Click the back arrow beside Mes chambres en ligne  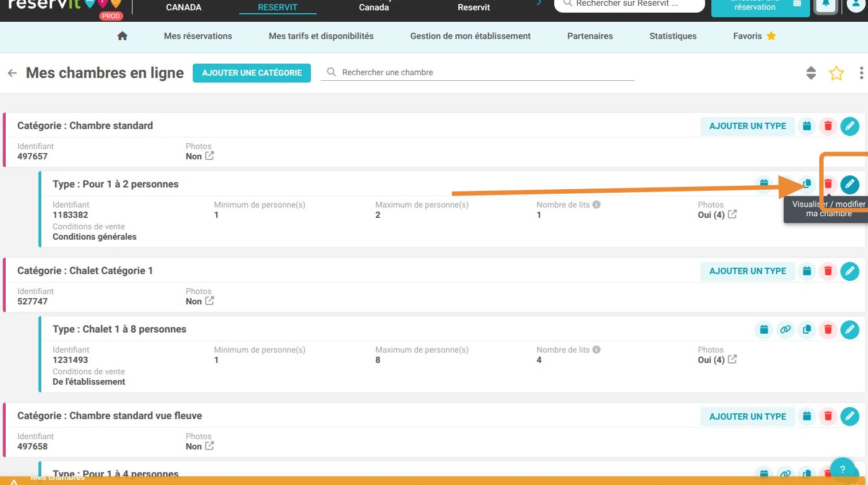tap(12, 73)
